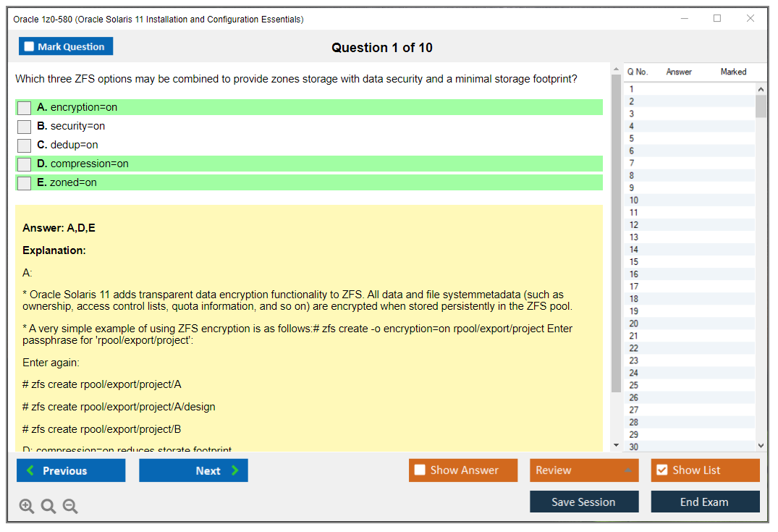Check option E zoned=on
778x532 pixels.
[25, 183]
